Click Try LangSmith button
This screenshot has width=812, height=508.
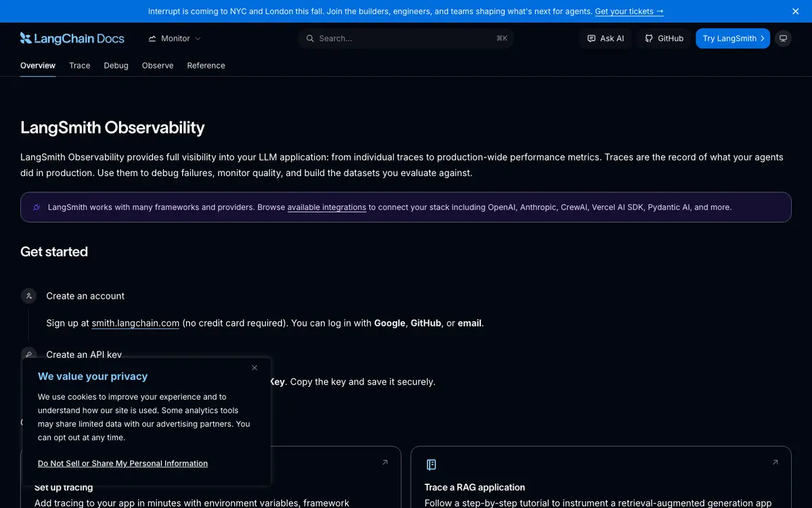tap(733, 39)
